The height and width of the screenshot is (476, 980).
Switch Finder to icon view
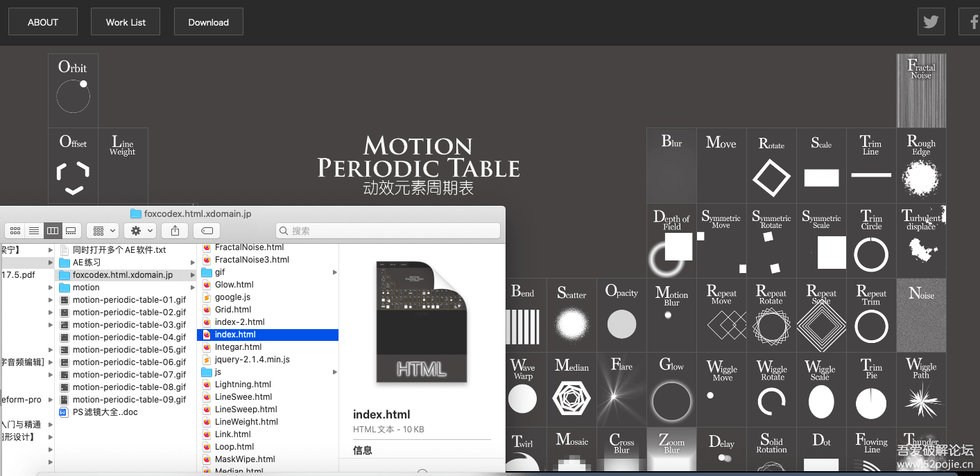15,230
